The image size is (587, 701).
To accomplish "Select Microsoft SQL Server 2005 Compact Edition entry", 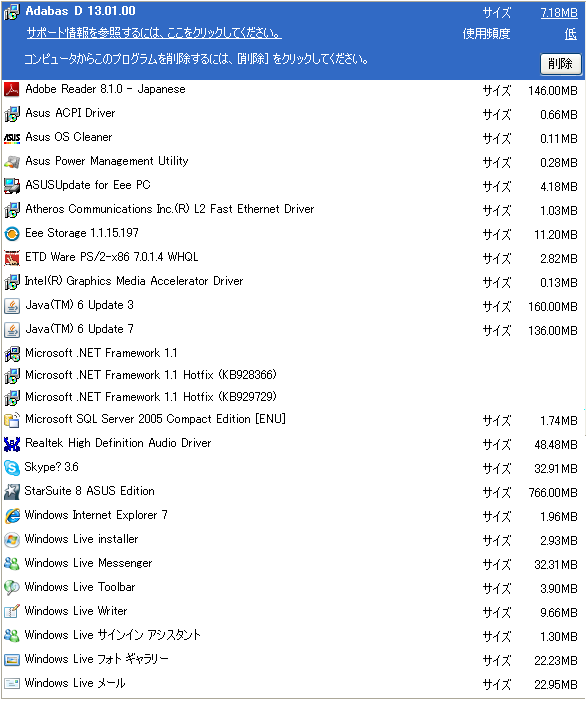I will pos(293,420).
